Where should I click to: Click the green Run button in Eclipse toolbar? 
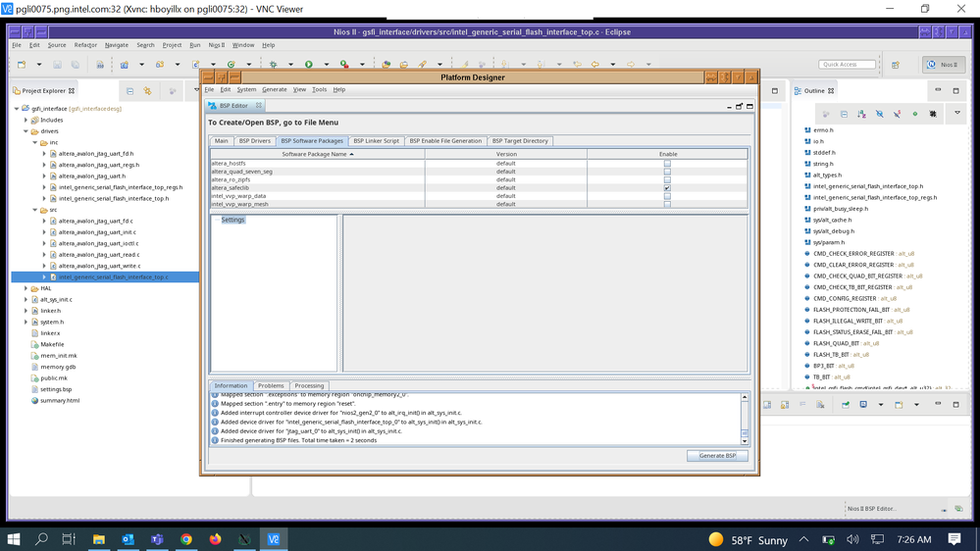[308, 65]
